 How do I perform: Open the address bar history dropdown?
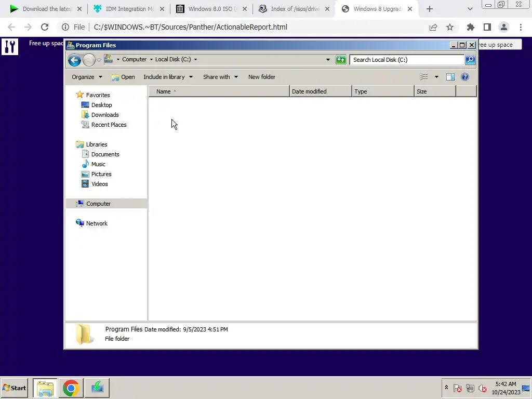pyautogui.click(x=328, y=60)
